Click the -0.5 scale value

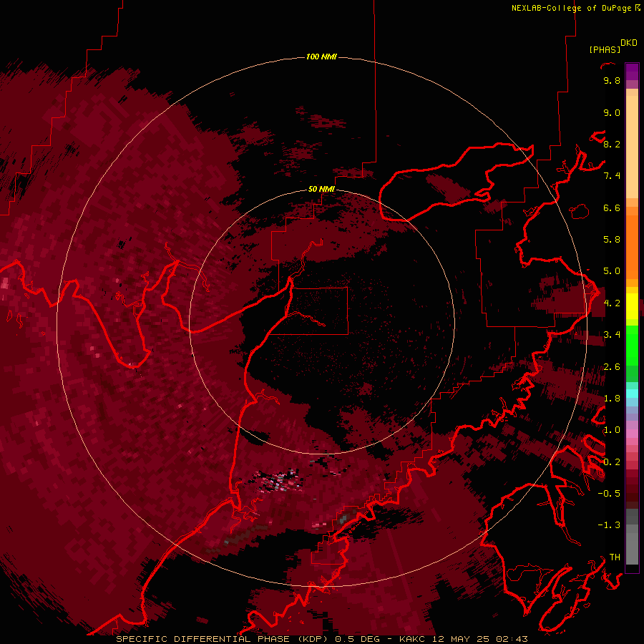(x=609, y=494)
